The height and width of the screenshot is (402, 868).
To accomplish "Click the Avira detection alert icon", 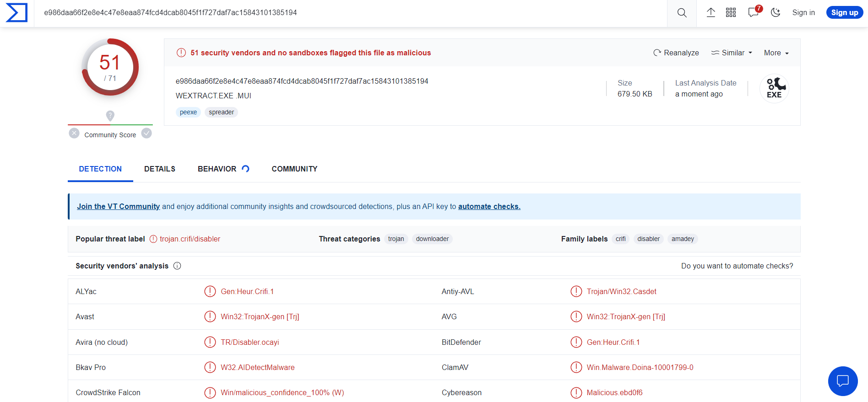I will point(210,342).
